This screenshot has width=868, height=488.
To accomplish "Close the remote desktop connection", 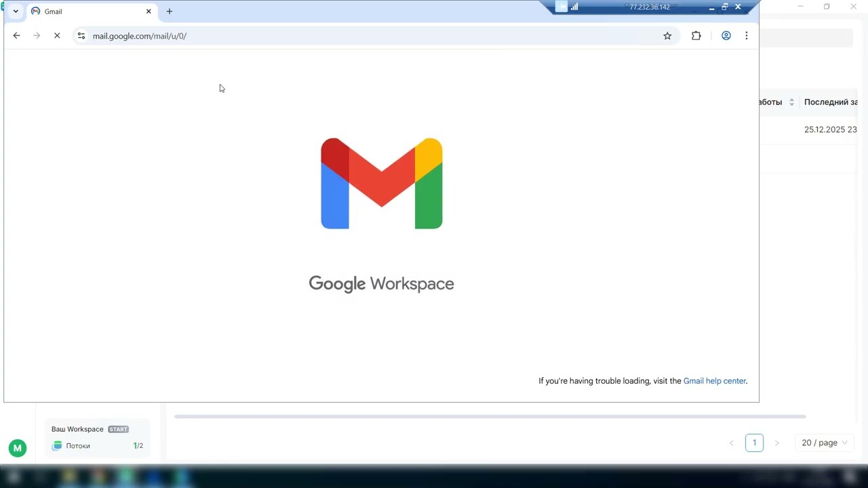I will click(x=738, y=7).
